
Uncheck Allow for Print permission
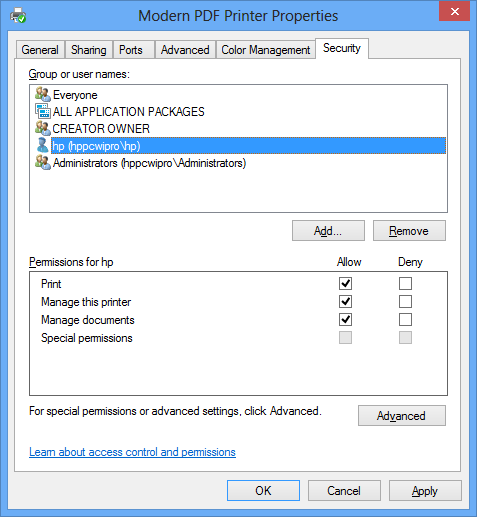click(x=345, y=284)
